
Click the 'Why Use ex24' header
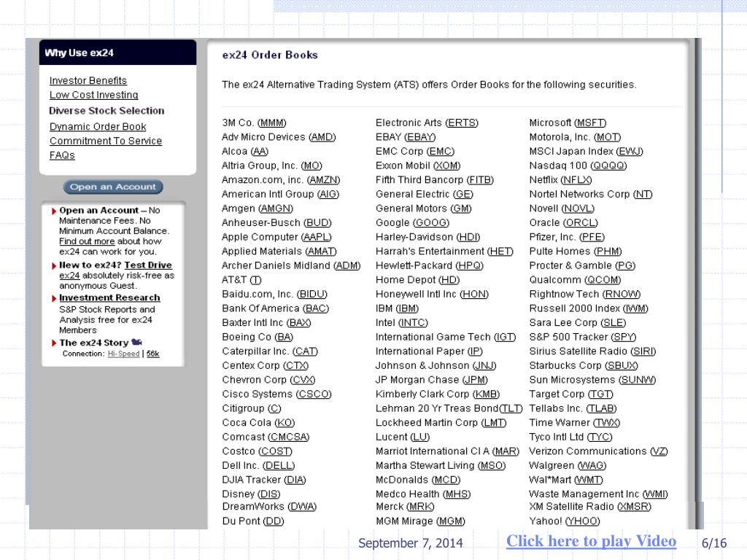[x=79, y=52]
